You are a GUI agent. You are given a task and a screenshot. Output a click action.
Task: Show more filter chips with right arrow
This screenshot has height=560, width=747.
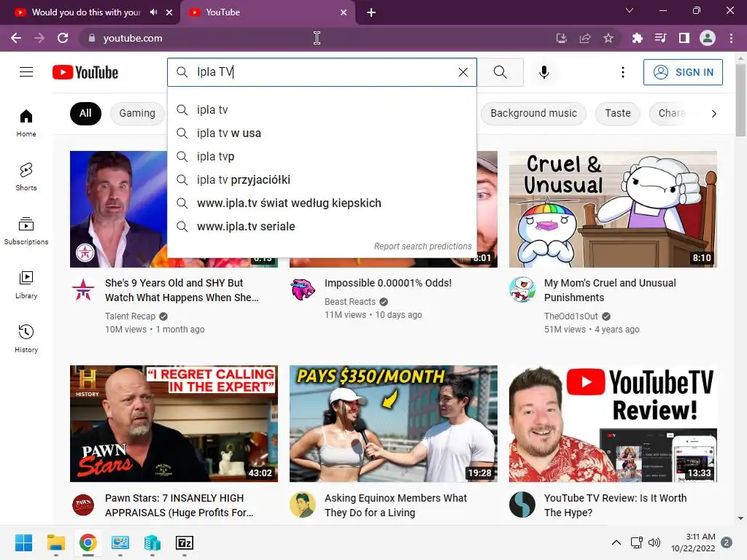coord(713,113)
